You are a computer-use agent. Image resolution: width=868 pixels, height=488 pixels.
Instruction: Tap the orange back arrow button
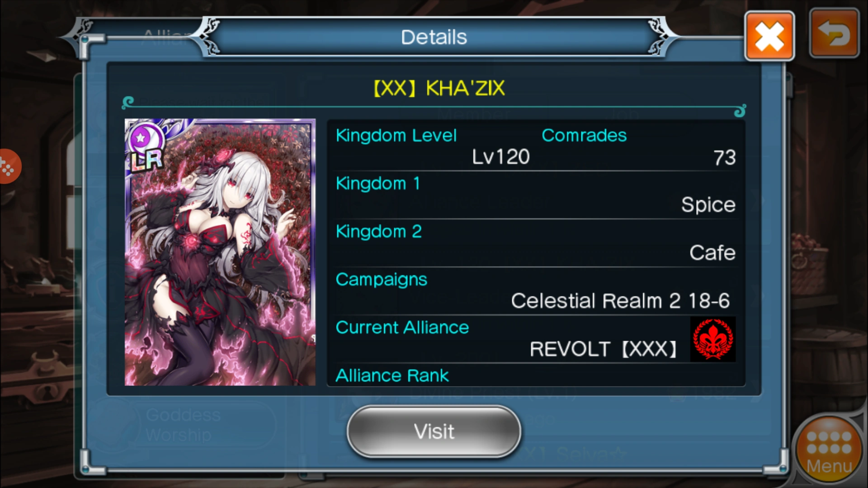click(834, 34)
